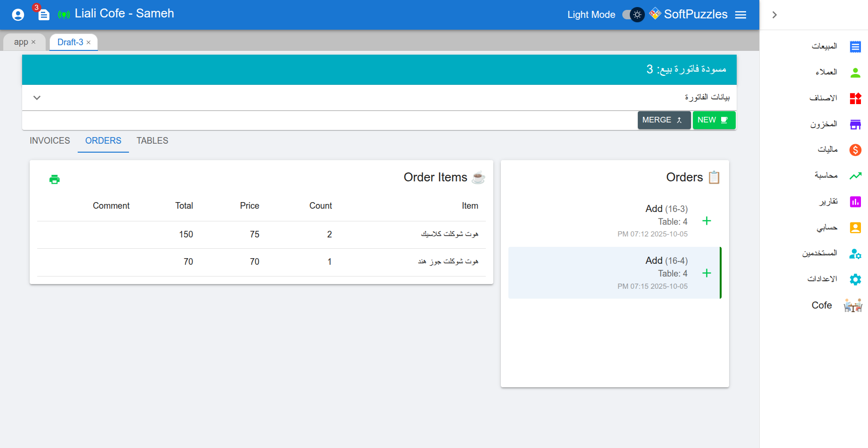
Task: Open the gear settings icon in the sidebar
Action: [x=855, y=279]
